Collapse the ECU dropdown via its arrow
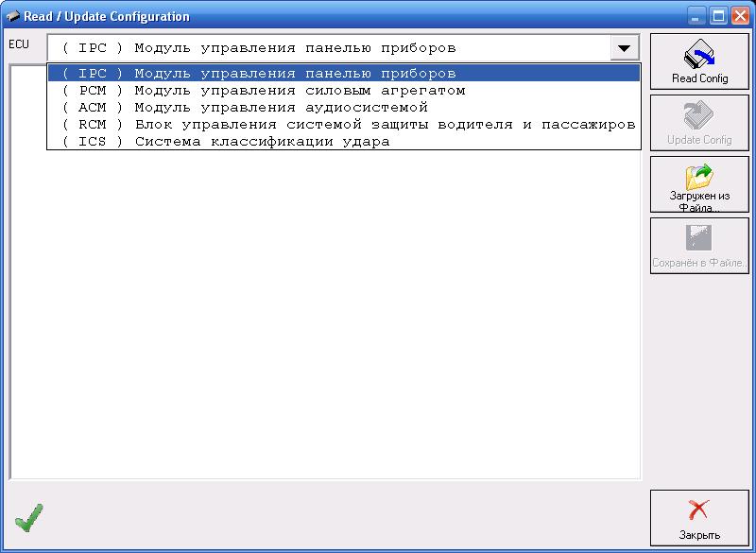756x553 pixels. pos(625,47)
